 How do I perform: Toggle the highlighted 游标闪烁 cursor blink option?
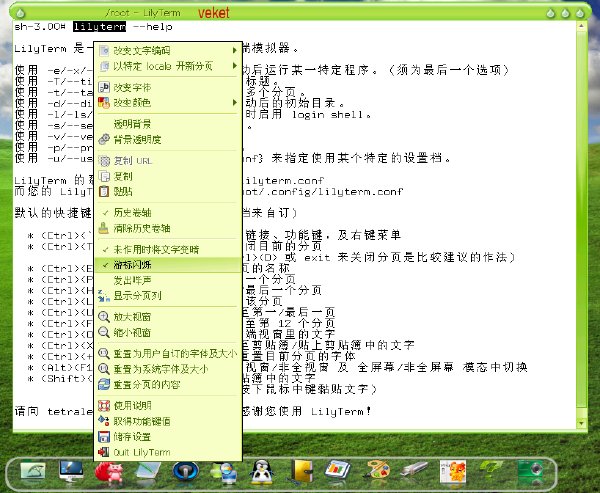pyautogui.click(x=168, y=265)
